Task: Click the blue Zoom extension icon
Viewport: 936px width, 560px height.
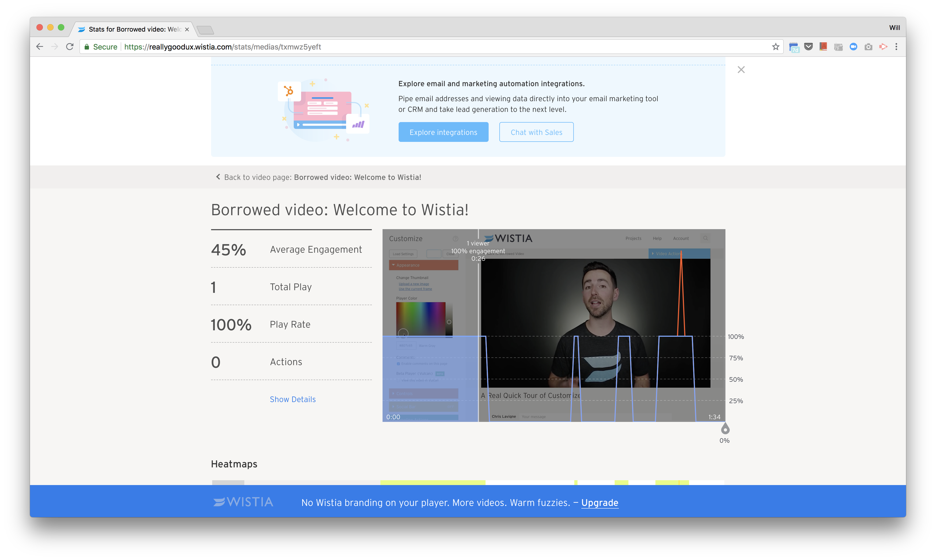Action: [853, 47]
